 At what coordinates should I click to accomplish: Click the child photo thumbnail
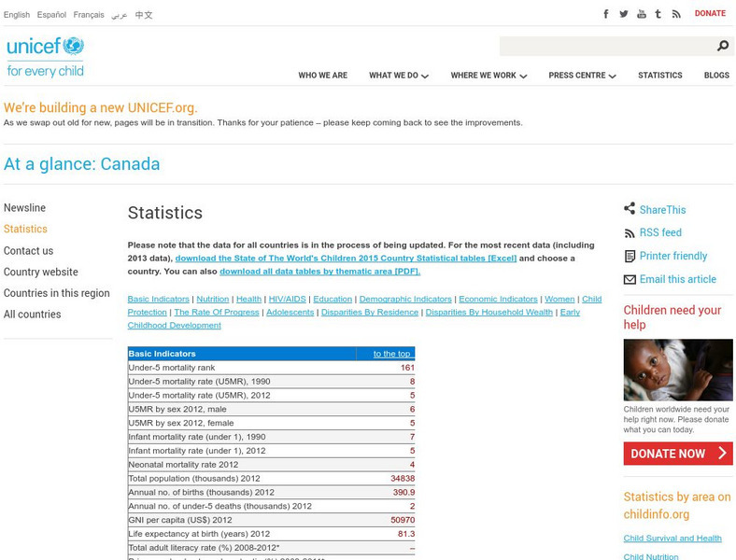tap(678, 370)
